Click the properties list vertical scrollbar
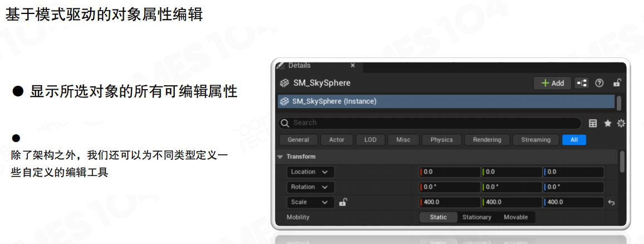Image resolution: width=644 pixels, height=244 pixels. [622, 161]
